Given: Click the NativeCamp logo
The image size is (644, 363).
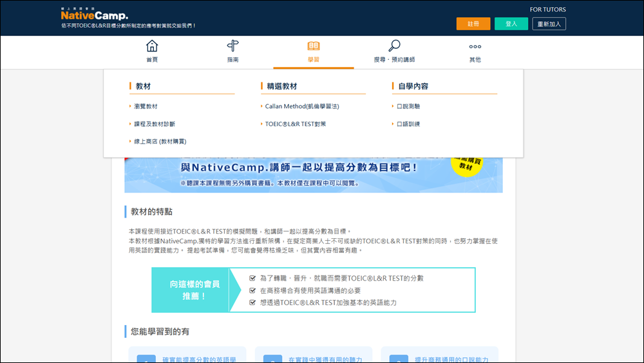Looking at the screenshot, I should tap(95, 14).
